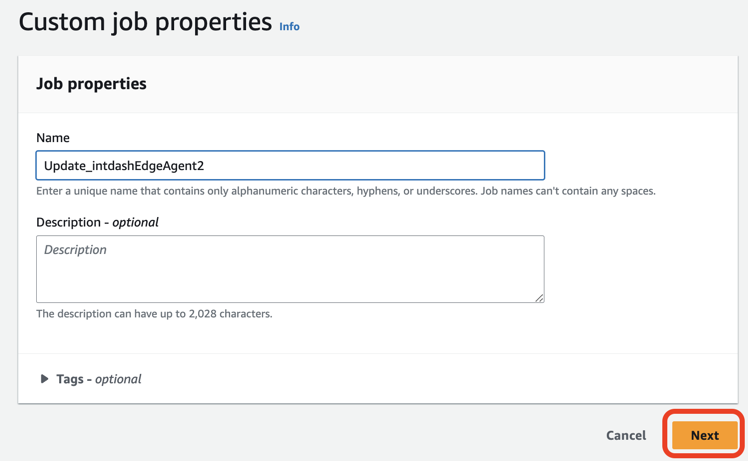
Task: Click the 2,028 characters limit hint text
Action: pyautogui.click(x=154, y=314)
